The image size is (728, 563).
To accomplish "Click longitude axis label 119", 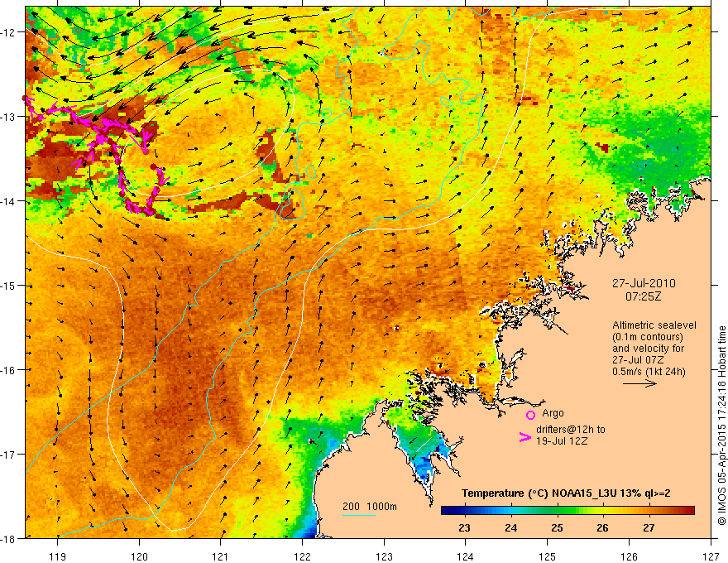I will click(x=58, y=556).
